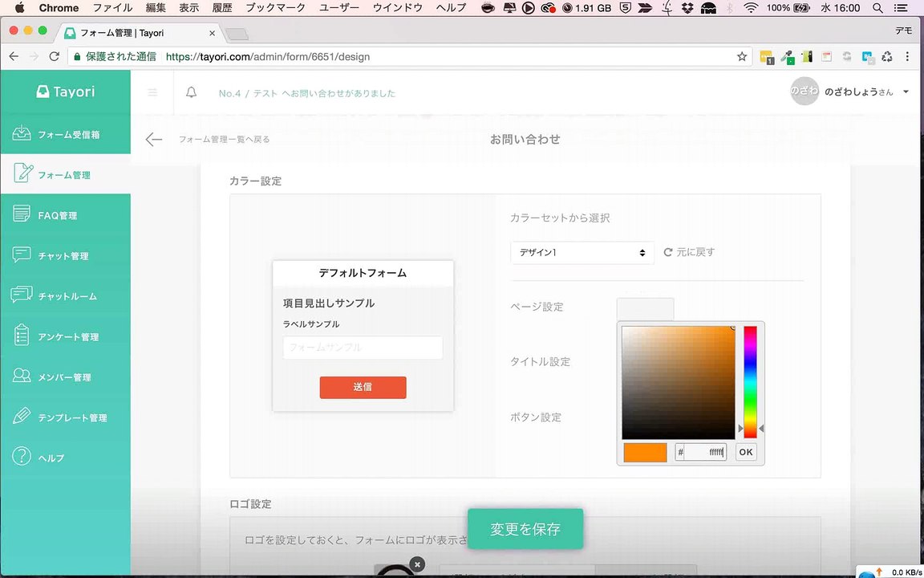Open FAQ管理 from the sidebar
The image size is (924, 578).
[x=65, y=215]
